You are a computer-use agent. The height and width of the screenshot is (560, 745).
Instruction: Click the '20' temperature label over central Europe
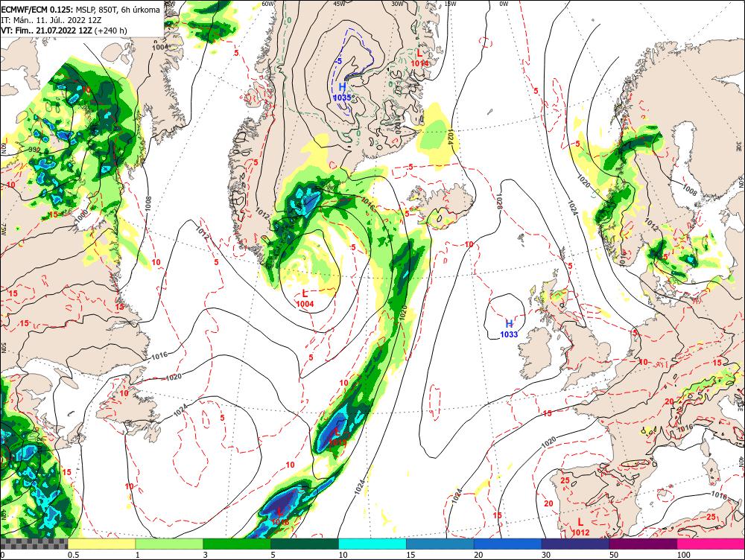[x=669, y=402]
